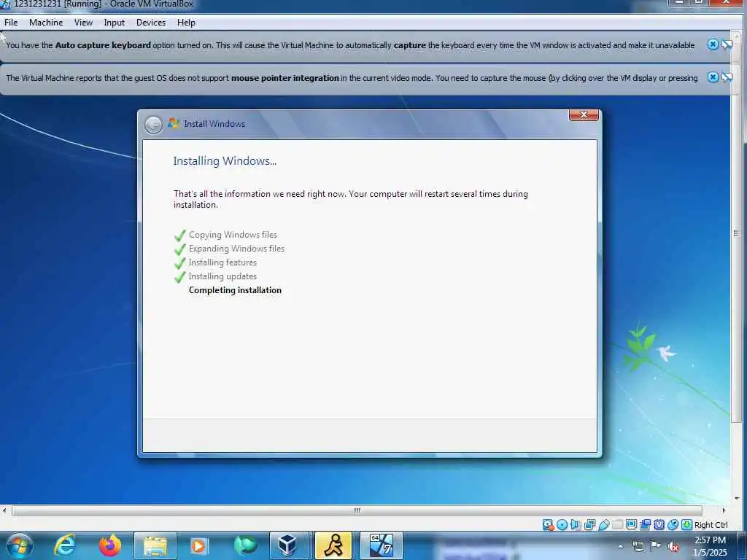The image size is (747, 560).
Task: Open the File menu
Action: (x=11, y=23)
